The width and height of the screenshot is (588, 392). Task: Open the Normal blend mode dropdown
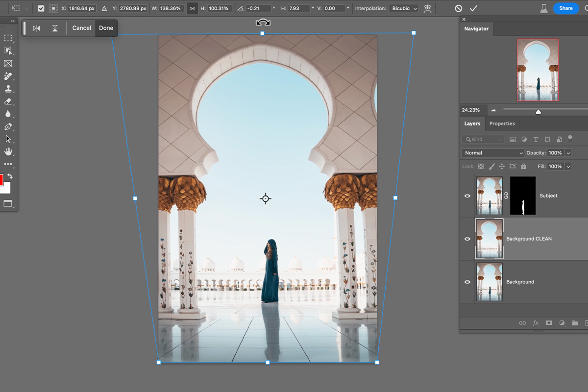pyautogui.click(x=492, y=153)
